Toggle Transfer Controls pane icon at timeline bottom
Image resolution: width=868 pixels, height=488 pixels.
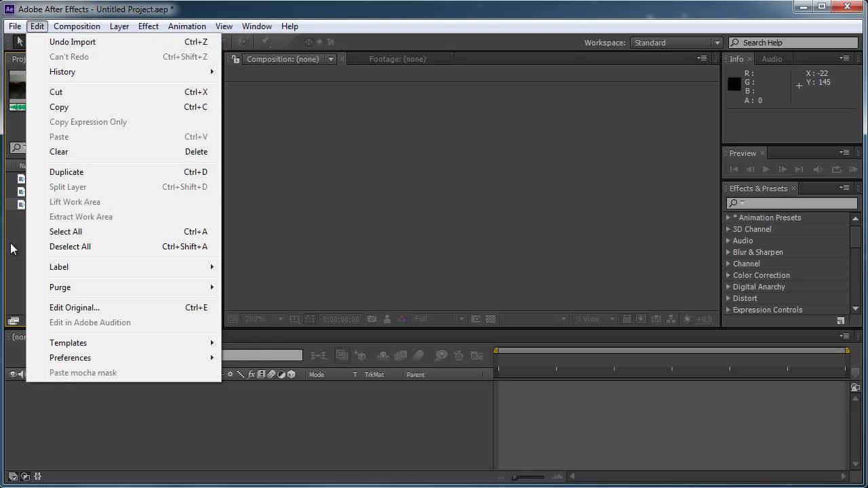click(25, 476)
